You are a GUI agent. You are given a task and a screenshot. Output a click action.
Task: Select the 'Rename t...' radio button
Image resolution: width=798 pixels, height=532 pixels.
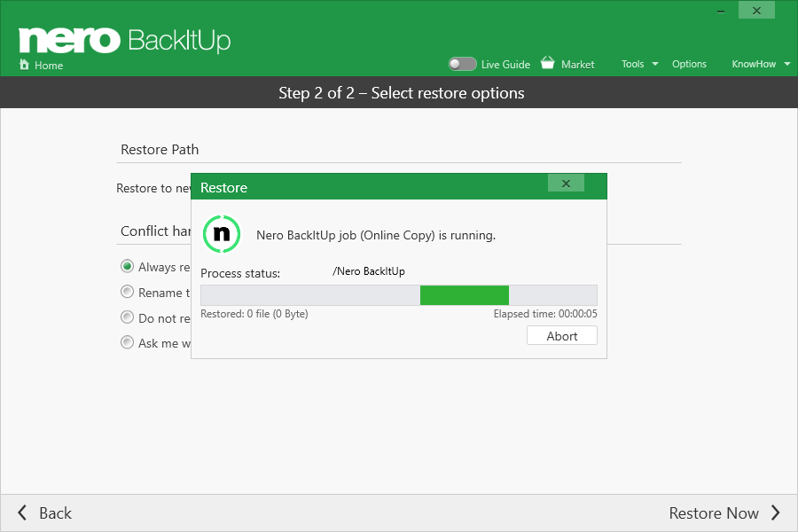coord(127,292)
